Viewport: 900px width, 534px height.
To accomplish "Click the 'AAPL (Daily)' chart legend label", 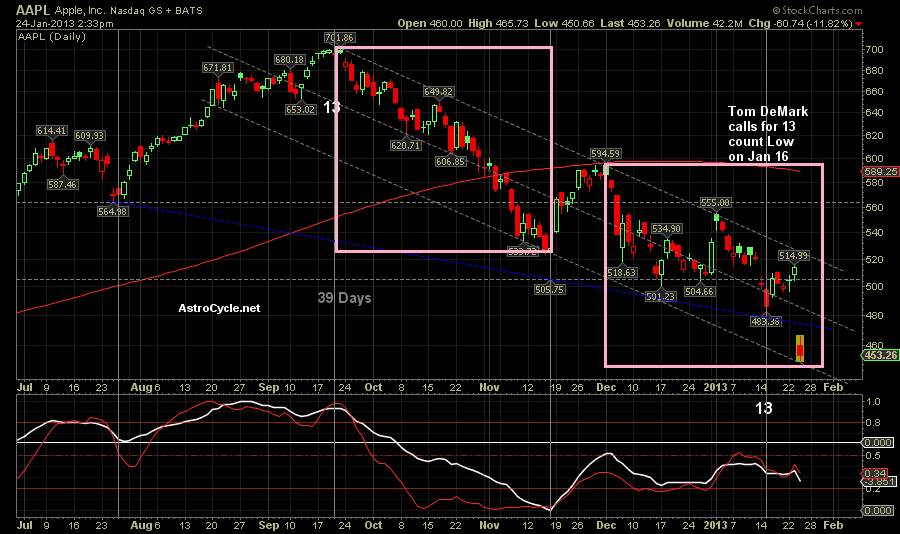I will 52,37.
